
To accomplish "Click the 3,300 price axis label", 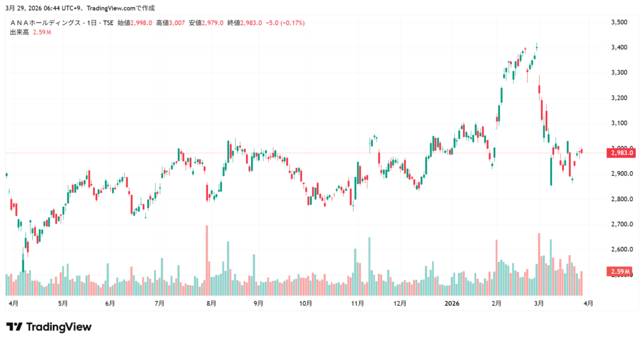I will point(619,73).
